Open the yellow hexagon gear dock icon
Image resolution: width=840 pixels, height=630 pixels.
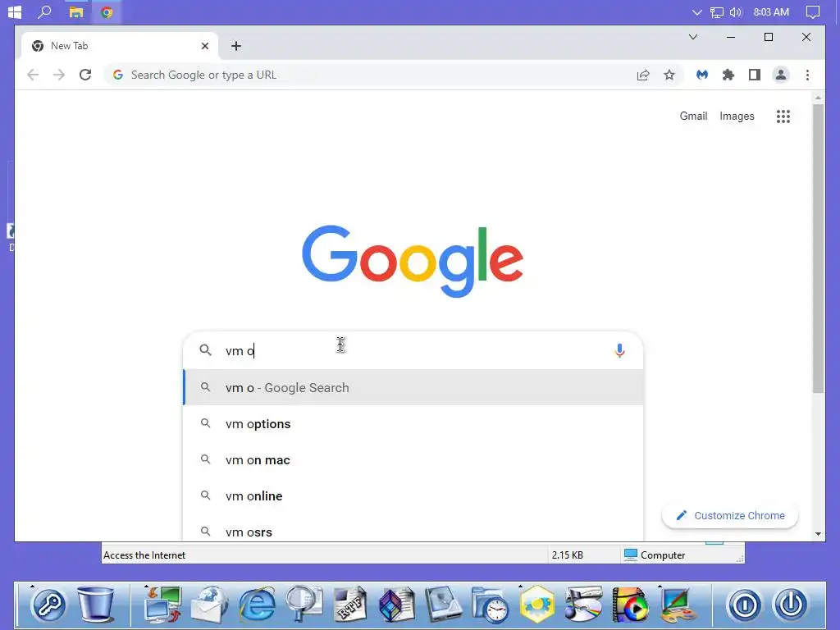[x=536, y=605]
